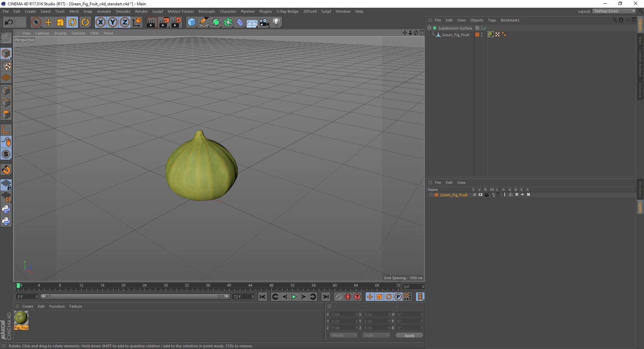Enable Workplane mode orange grid icon
644x349 pixels.
[x=6, y=78]
